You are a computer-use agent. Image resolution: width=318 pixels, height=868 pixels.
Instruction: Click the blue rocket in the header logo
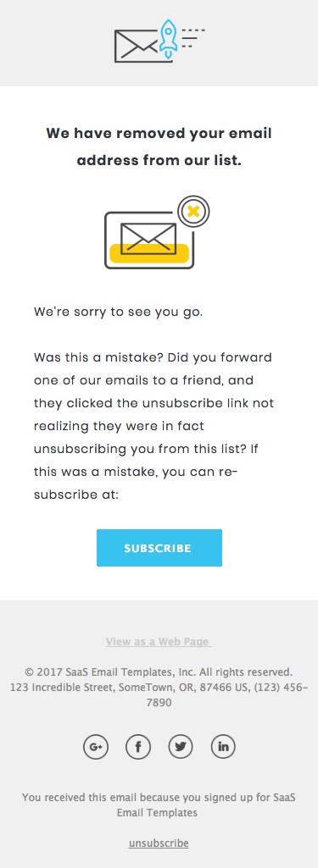point(169,37)
